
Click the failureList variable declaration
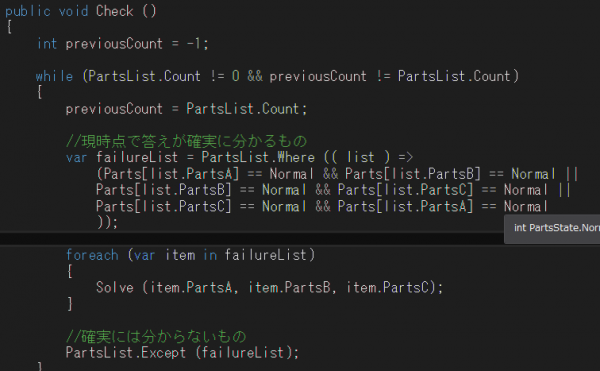coord(137,157)
